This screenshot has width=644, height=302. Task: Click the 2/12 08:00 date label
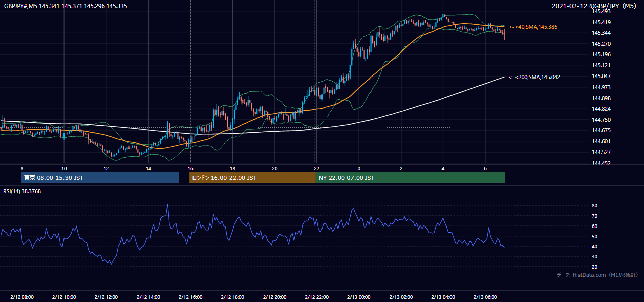pyautogui.click(x=22, y=297)
